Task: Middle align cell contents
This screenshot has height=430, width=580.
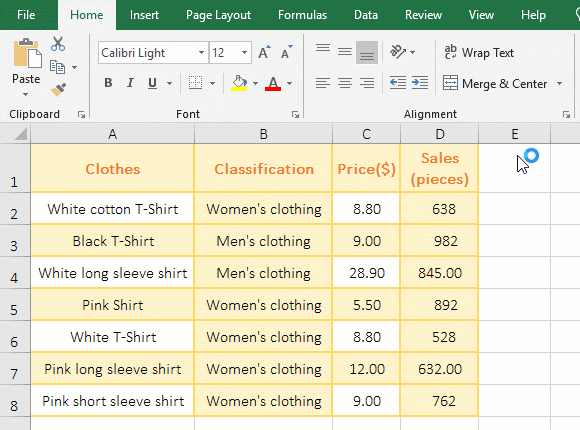Action: click(x=345, y=52)
